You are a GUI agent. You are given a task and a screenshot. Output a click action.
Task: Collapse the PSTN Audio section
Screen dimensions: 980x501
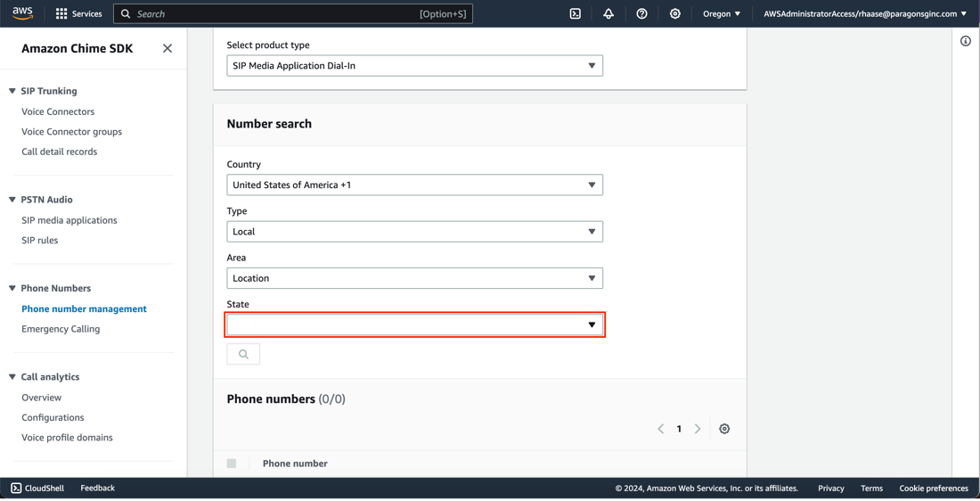[12, 200]
